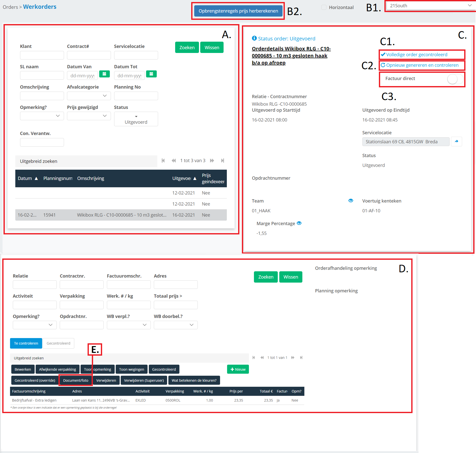Click the Verwijderen button
This screenshot has width=476, height=453.
[x=106, y=380]
